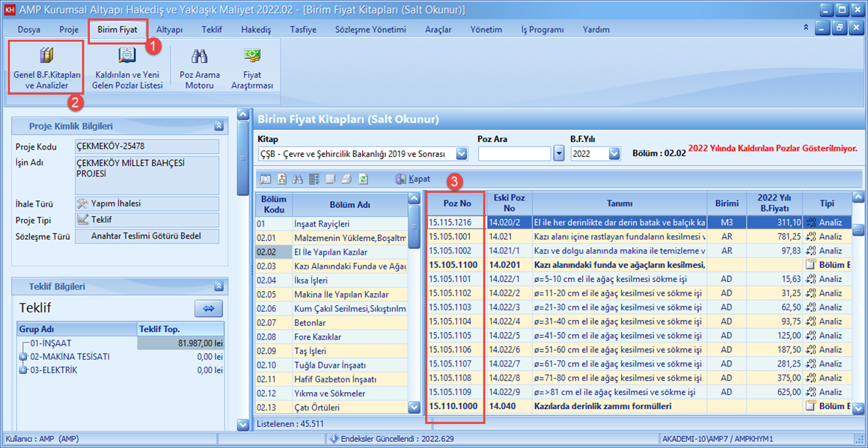Screen dimensions: 868x448
Task: Switch to the Birim Fiyat tab
Action: (x=117, y=29)
